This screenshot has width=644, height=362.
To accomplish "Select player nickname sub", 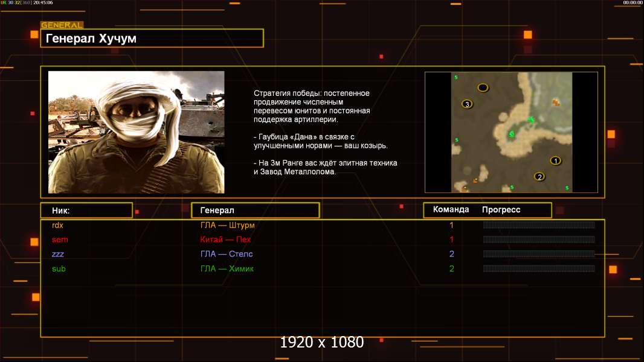I will (59, 269).
